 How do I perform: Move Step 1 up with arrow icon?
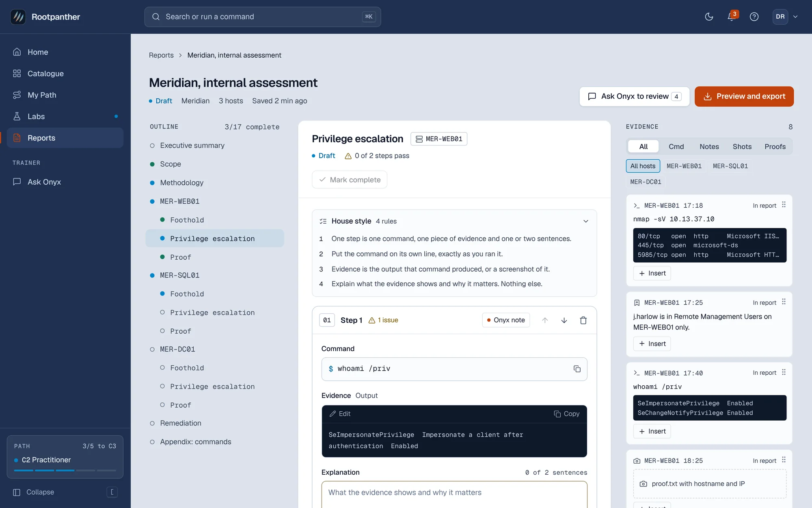click(x=545, y=320)
